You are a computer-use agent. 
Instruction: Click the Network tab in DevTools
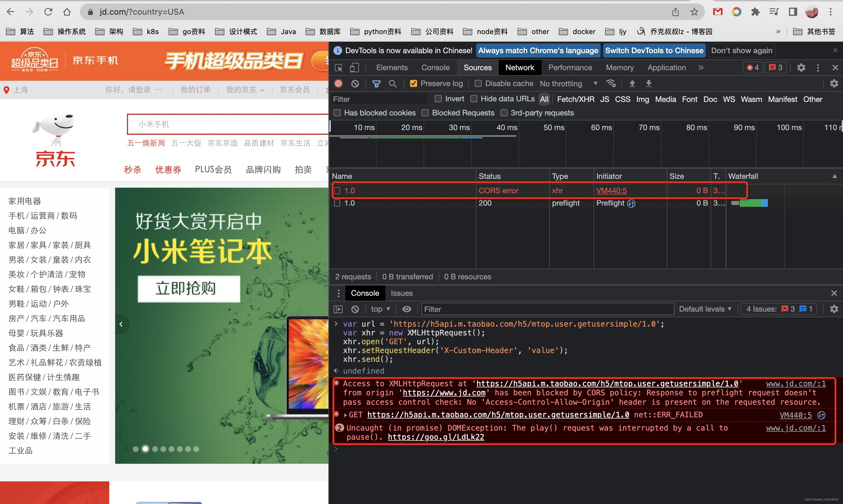coord(520,67)
